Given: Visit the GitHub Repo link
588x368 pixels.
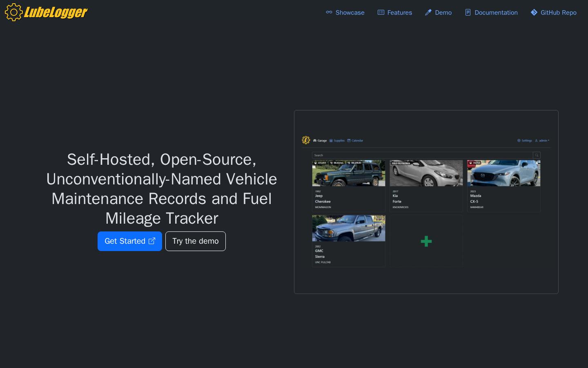Looking at the screenshot, I should pyautogui.click(x=554, y=13).
